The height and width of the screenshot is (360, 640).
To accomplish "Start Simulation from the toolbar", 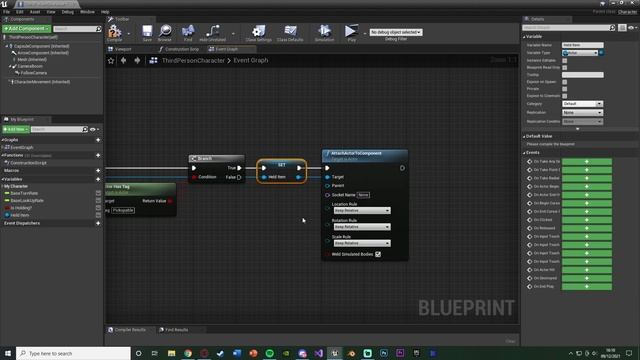I will (324, 33).
